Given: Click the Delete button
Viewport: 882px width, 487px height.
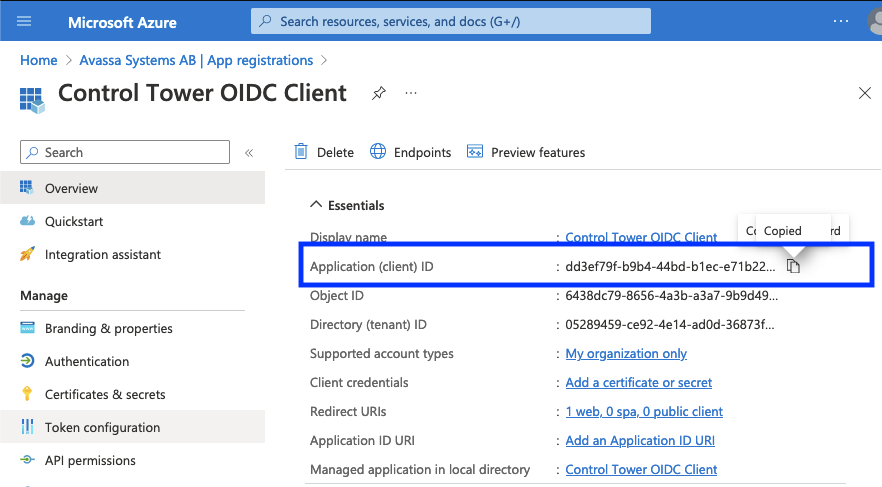Looking at the screenshot, I should point(324,152).
